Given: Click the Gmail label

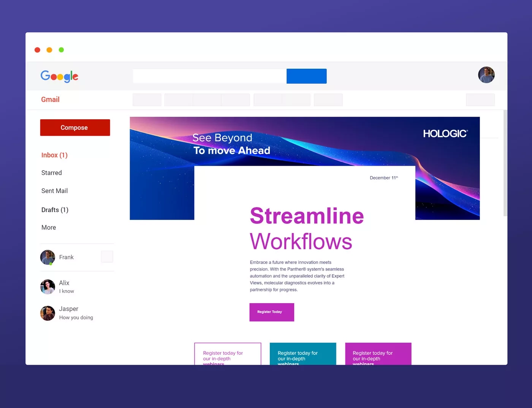Looking at the screenshot, I should 50,100.
